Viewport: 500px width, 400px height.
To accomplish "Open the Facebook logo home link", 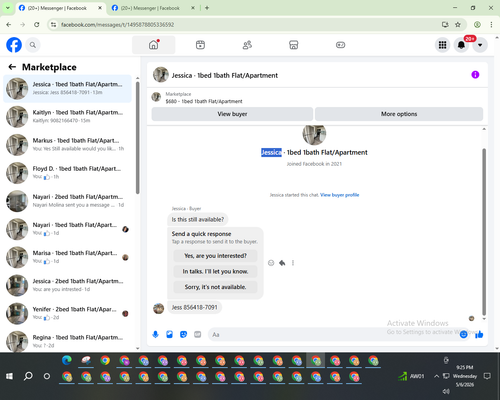I will 14,45.
